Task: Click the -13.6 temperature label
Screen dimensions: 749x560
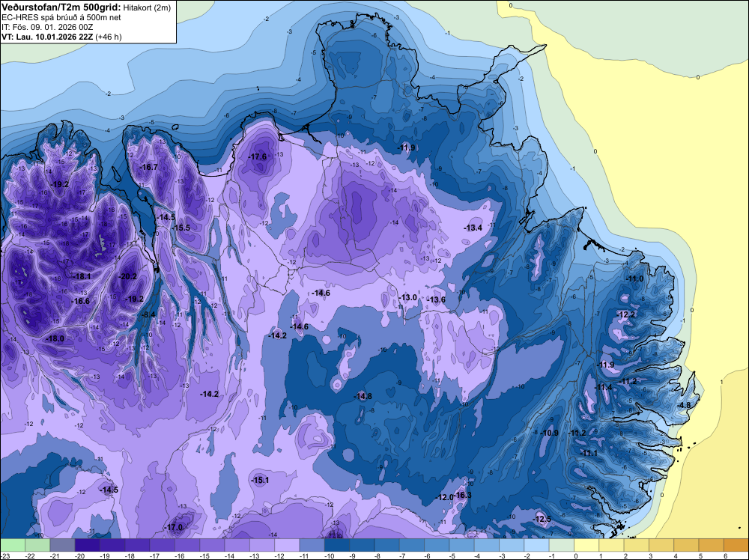Action: coord(437,299)
